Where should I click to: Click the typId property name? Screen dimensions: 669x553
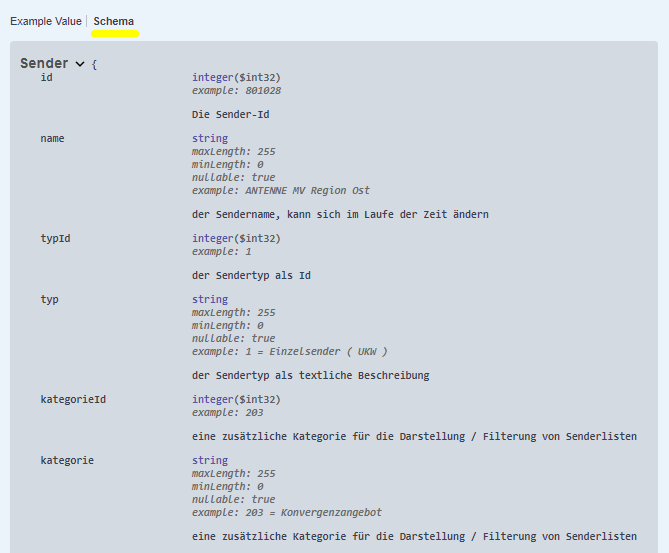coord(55,238)
